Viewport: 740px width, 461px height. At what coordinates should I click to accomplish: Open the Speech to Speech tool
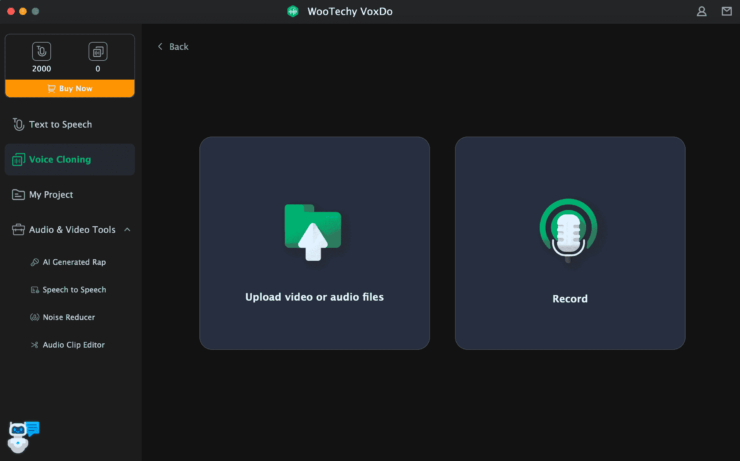pos(73,290)
